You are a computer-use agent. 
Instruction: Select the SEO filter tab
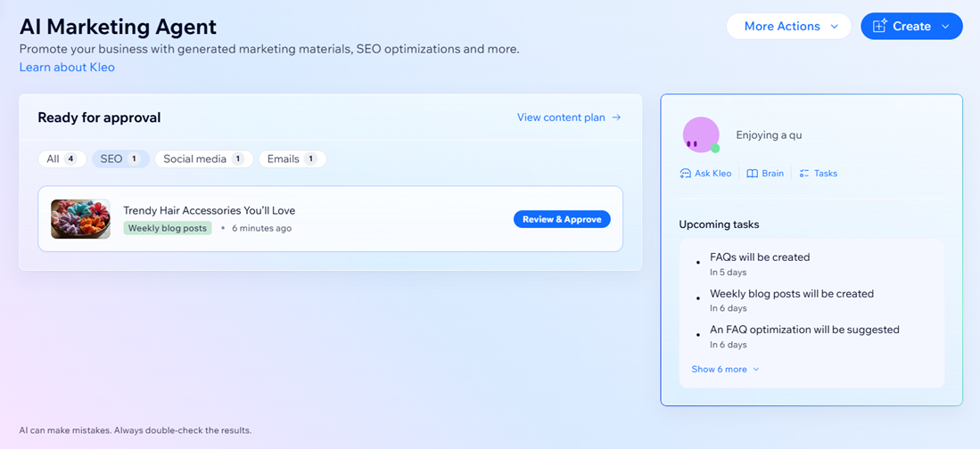click(x=120, y=159)
